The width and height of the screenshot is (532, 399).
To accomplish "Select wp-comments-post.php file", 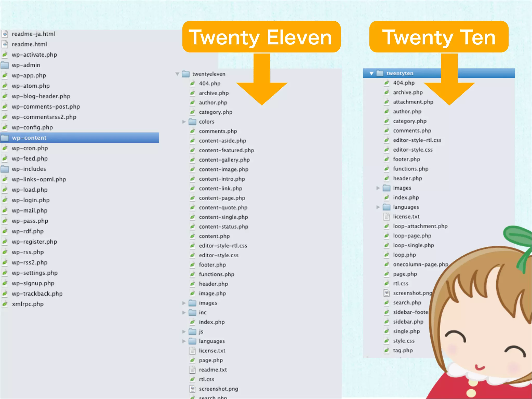I will [46, 107].
